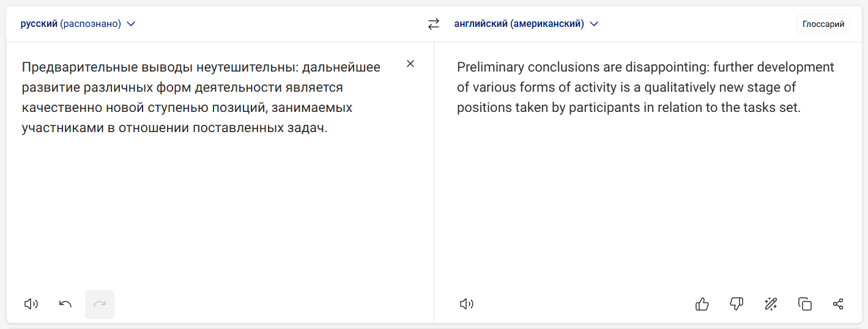Expand the chevron next to американский
The height and width of the screenshot is (329, 868).
pos(593,24)
